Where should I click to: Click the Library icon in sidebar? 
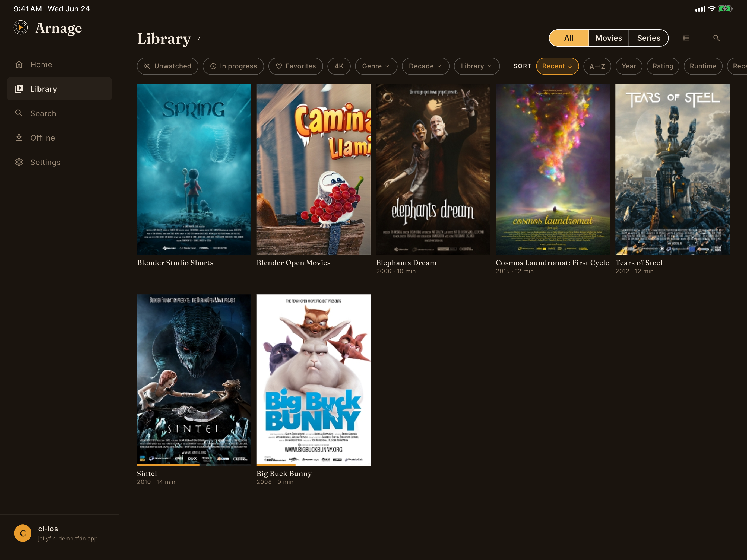(19, 89)
